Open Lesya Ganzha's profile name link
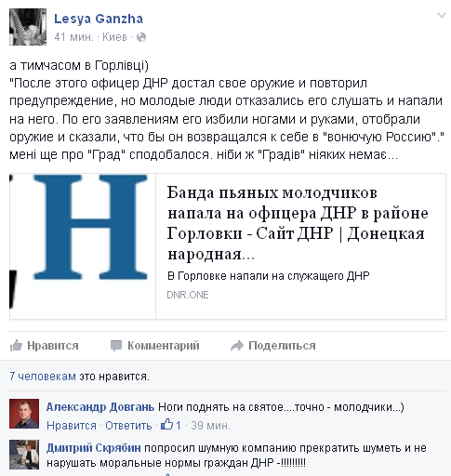 coord(99,19)
